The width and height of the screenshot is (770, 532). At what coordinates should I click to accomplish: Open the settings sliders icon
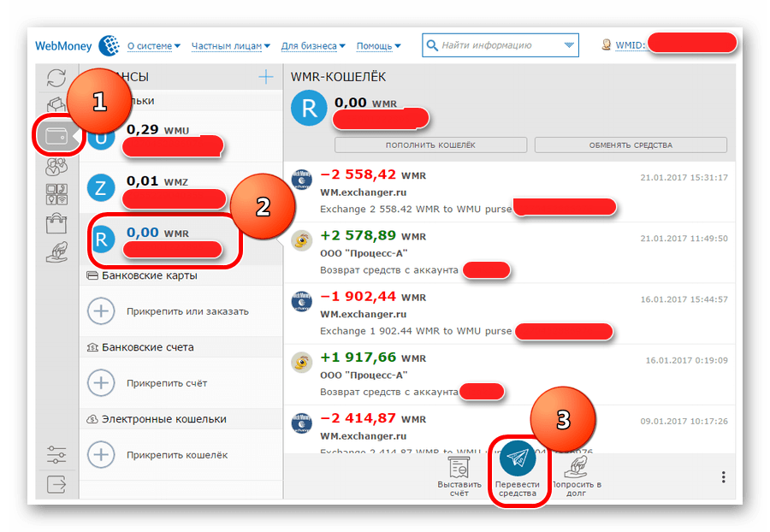click(56, 454)
